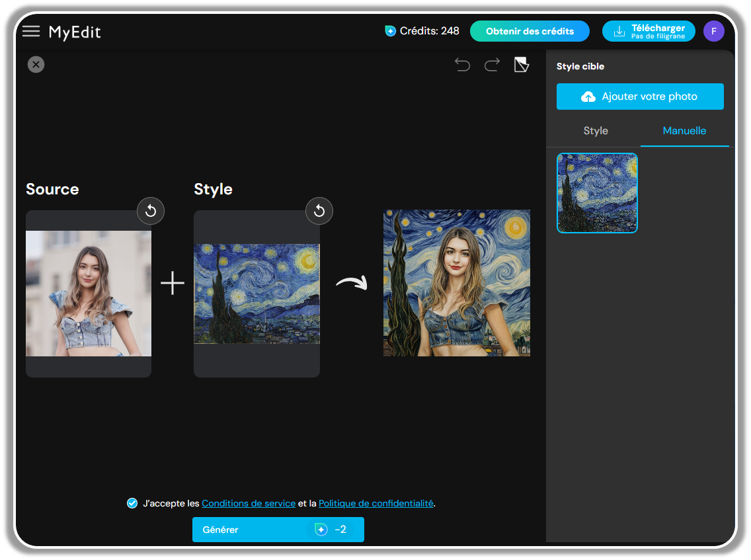Click the generated result image
The width and height of the screenshot is (751, 560).
pyautogui.click(x=456, y=282)
